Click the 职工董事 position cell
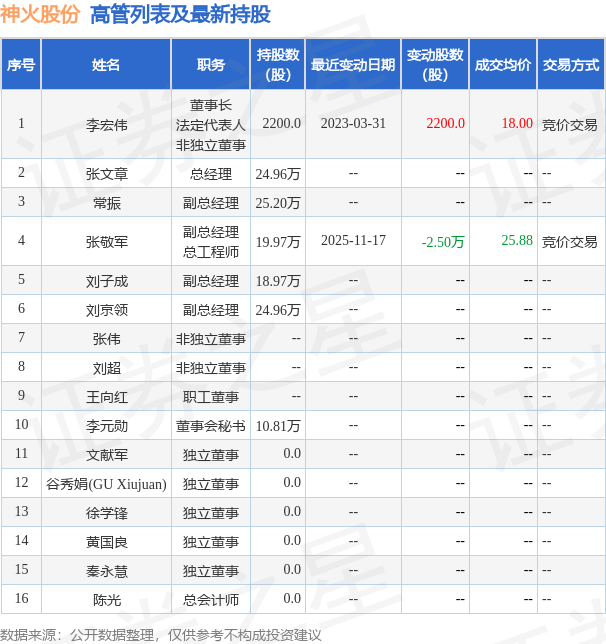The height and width of the screenshot is (644, 606). [211, 396]
